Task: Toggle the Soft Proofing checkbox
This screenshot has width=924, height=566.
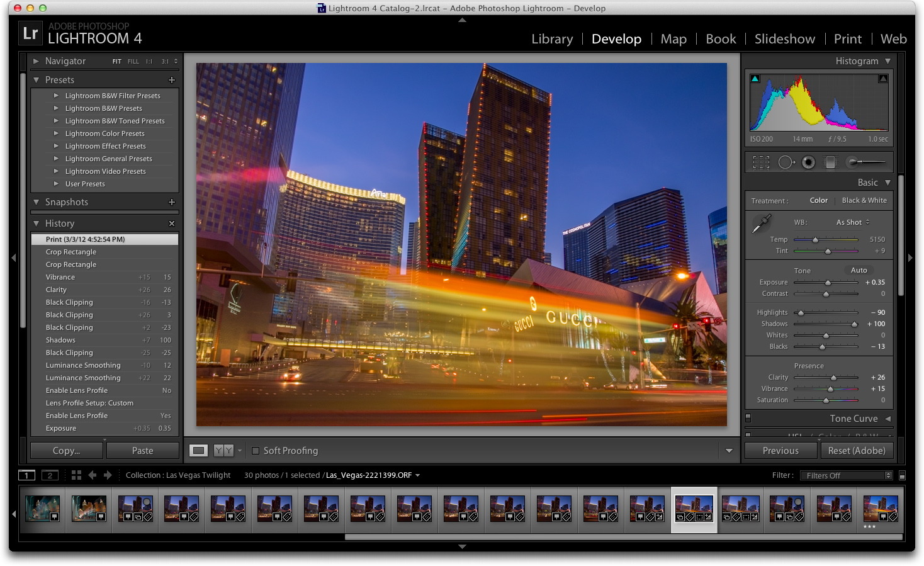Action: (256, 451)
